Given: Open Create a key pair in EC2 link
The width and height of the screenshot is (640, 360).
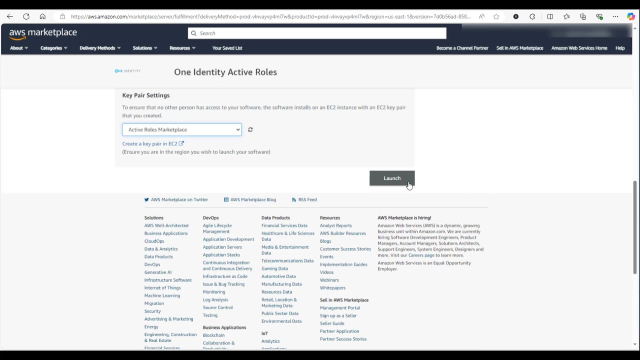Looking at the screenshot, I should coord(150,144).
